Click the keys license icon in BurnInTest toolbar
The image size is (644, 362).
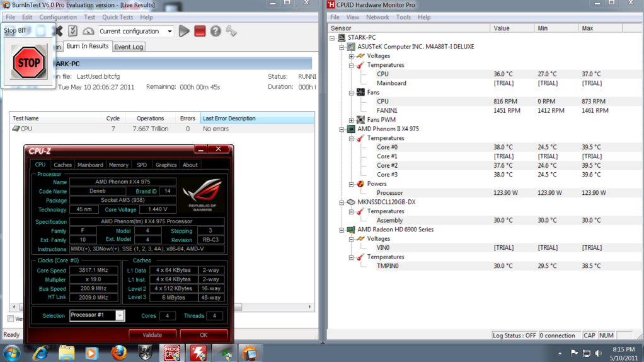[x=231, y=32]
